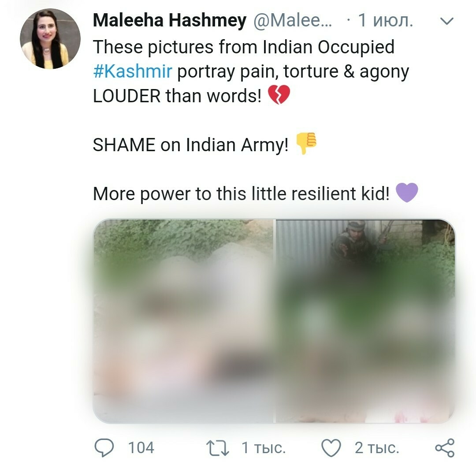Click the thumbs down emoji

pos(306,143)
